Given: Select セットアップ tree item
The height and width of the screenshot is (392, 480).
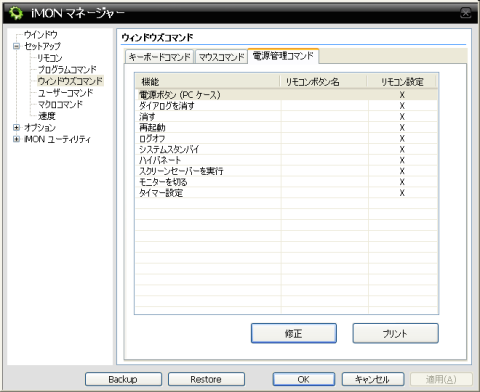Looking at the screenshot, I should pyautogui.click(x=42, y=46).
